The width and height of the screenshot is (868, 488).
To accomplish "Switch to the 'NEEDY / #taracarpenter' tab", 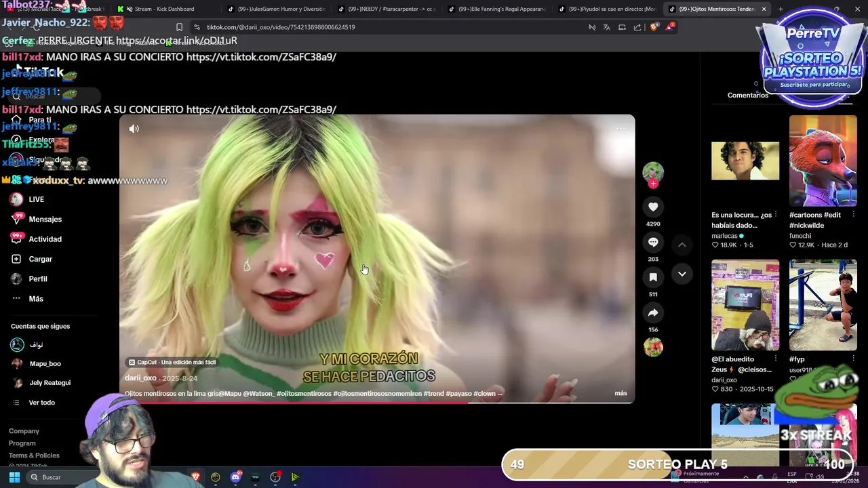I will pos(387,9).
